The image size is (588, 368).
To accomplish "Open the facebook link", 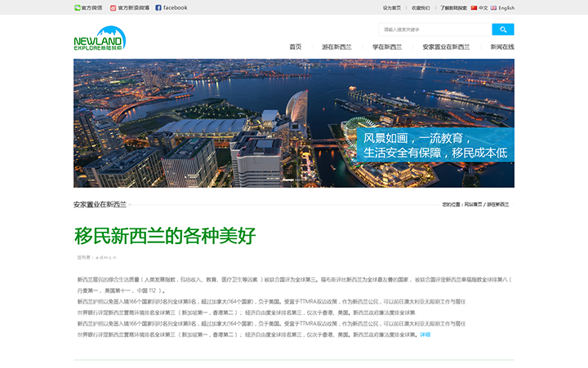I will click(175, 7).
